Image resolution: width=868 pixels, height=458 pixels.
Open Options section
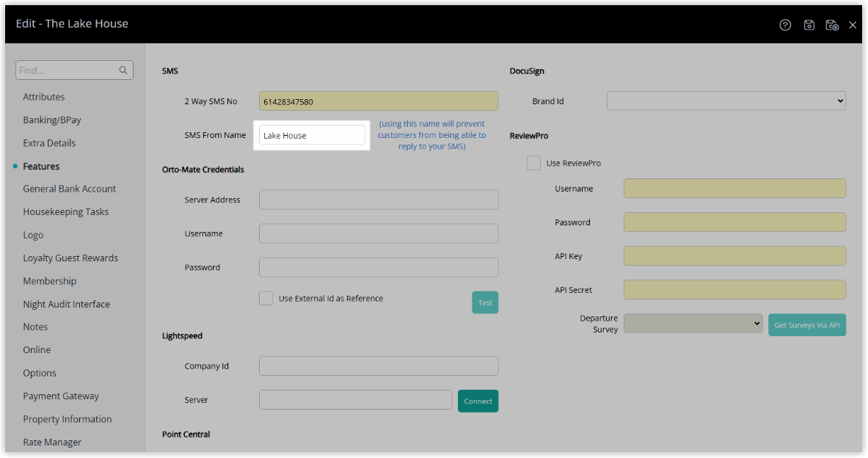40,374
